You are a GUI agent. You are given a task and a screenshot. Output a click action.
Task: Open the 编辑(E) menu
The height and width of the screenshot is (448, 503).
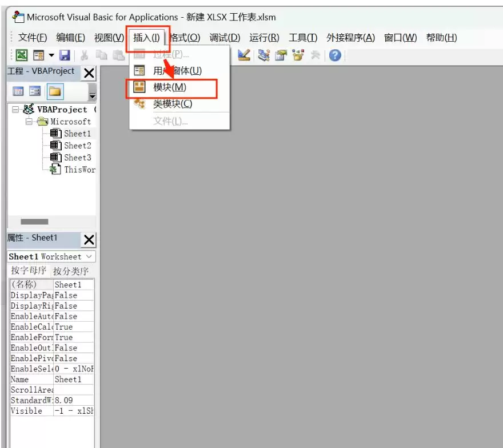(70, 38)
